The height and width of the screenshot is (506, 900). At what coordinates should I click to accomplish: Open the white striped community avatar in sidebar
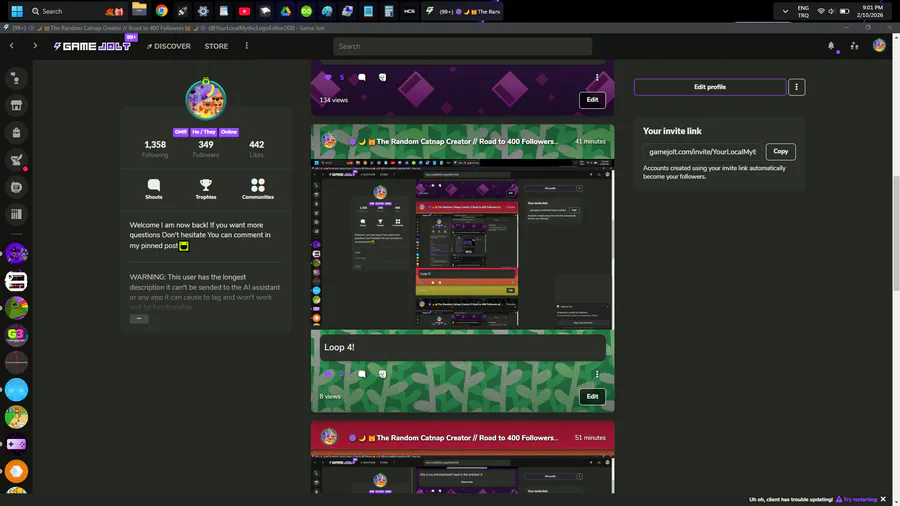pos(16,281)
